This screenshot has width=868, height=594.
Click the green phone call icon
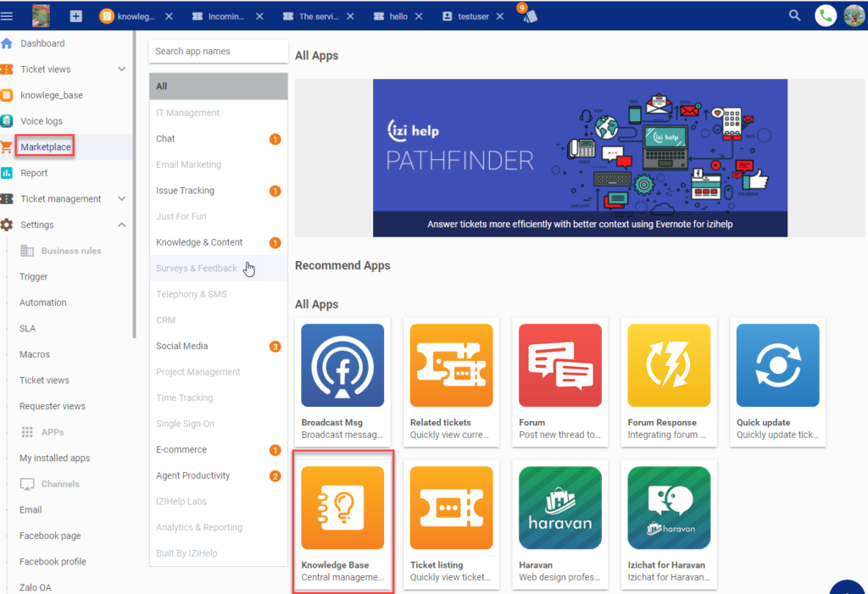[826, 15]
